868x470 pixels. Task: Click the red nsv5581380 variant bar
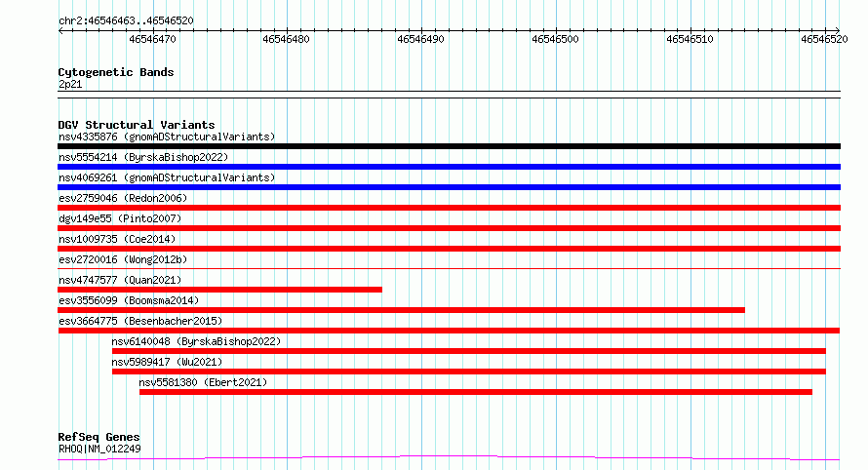click(x=476, y=393)
